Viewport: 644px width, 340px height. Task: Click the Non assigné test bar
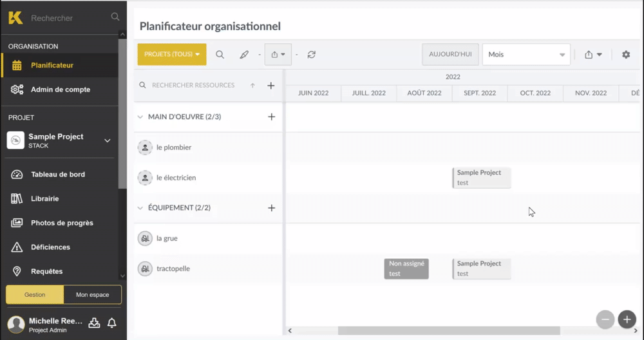pyautogui.click(x=406, y=269)
